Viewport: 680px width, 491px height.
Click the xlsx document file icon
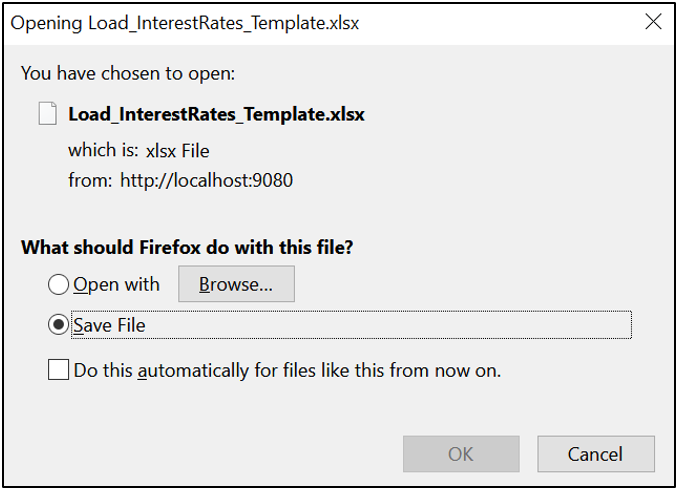coord(47,113)
